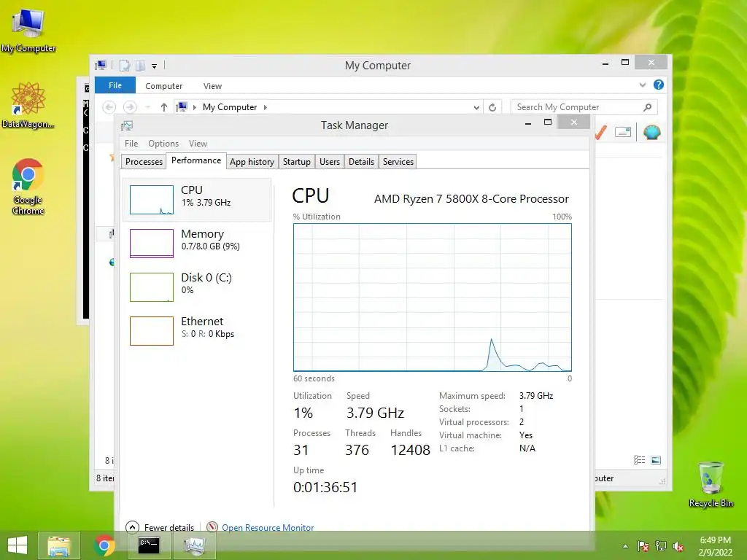Refresh the My Computer window

click(x=492, y=107)
